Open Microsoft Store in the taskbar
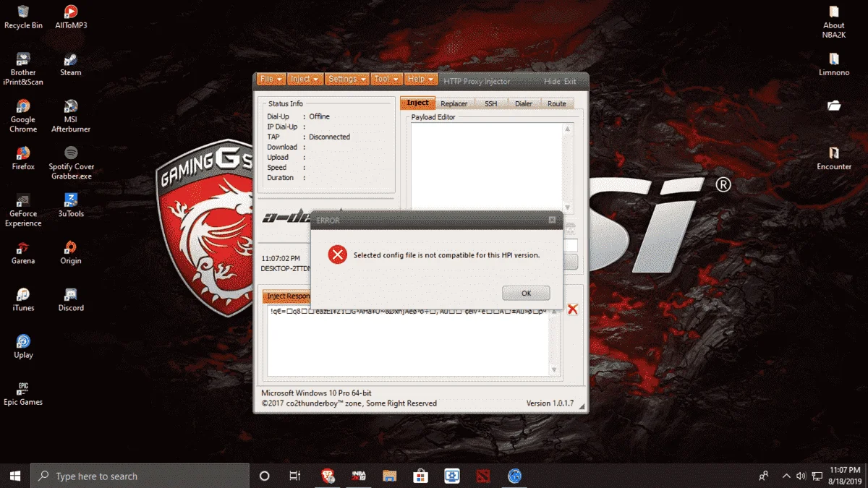 [421, 476]
